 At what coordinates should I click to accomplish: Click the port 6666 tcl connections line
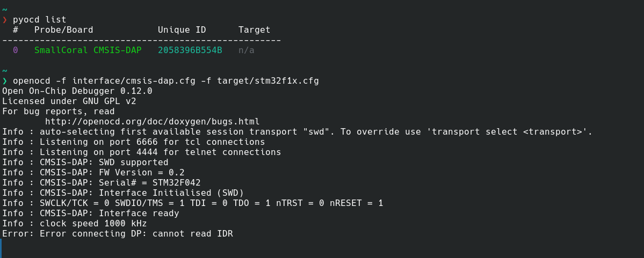pyautogui.click(x=133, y=142)
